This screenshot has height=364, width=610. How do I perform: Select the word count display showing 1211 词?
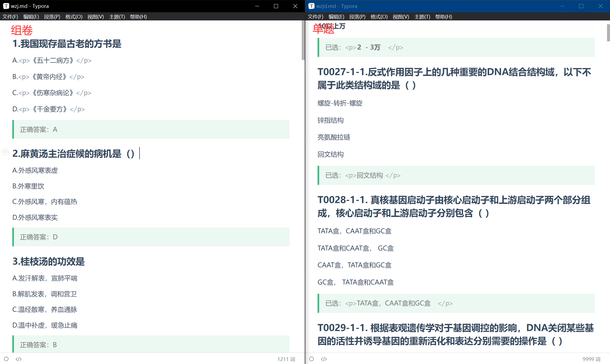286,359
